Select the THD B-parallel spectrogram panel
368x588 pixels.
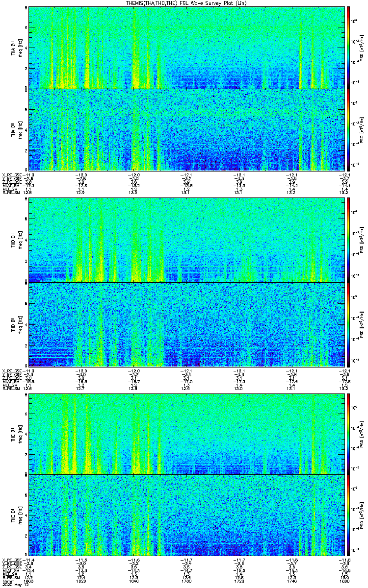tap(186, 324)
